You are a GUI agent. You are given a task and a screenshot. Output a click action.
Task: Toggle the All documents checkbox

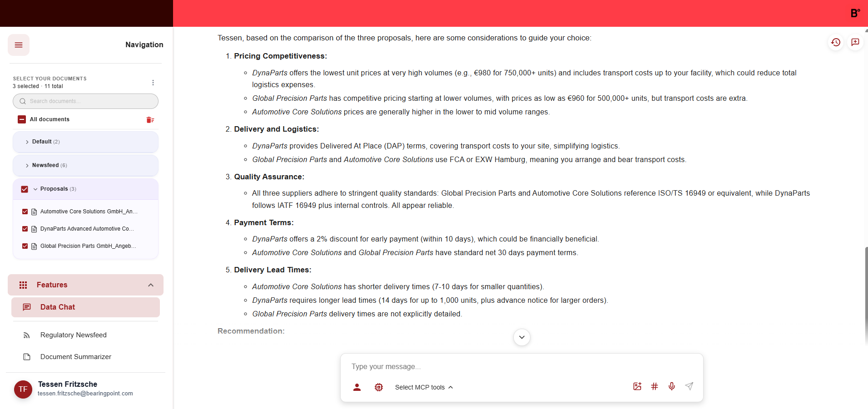[x=22, y=119]
